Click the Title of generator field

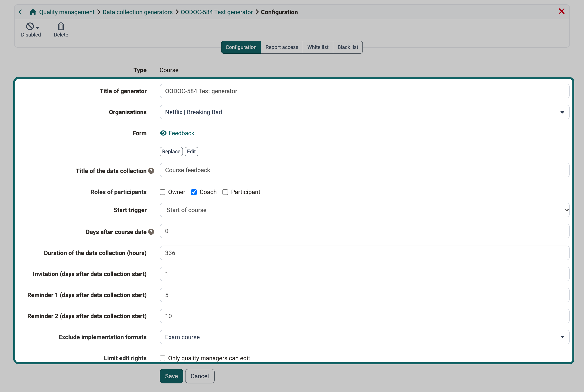click(365, 91)
